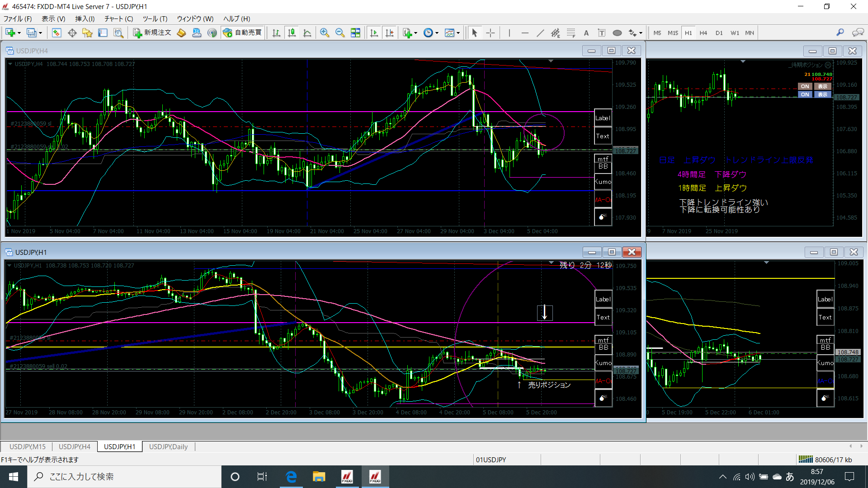This screenshot has height=488, width=868.
Task: Open the ファイル (F) menu
Action: 18,19
